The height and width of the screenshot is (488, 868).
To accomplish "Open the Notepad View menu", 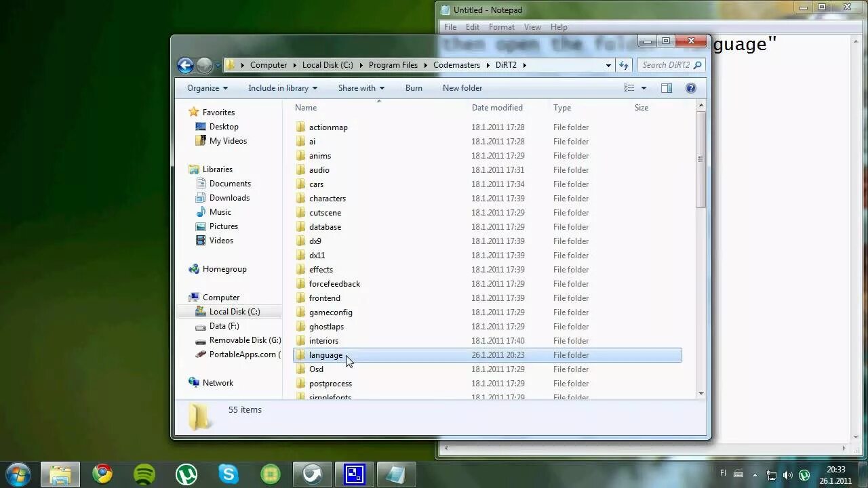I will pos(532,27).
